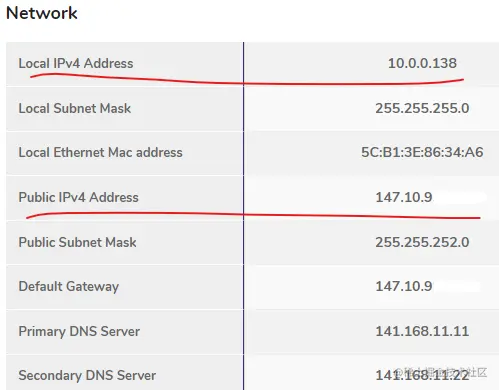Click the redacted area of Default Gateway

coord(458,286)
